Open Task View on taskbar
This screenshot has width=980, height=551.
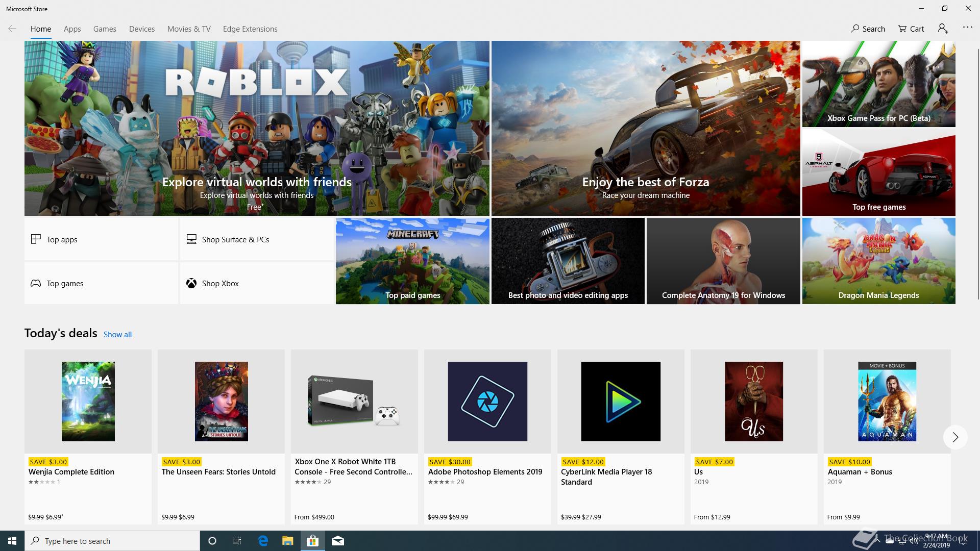click(x=237, y=541)
